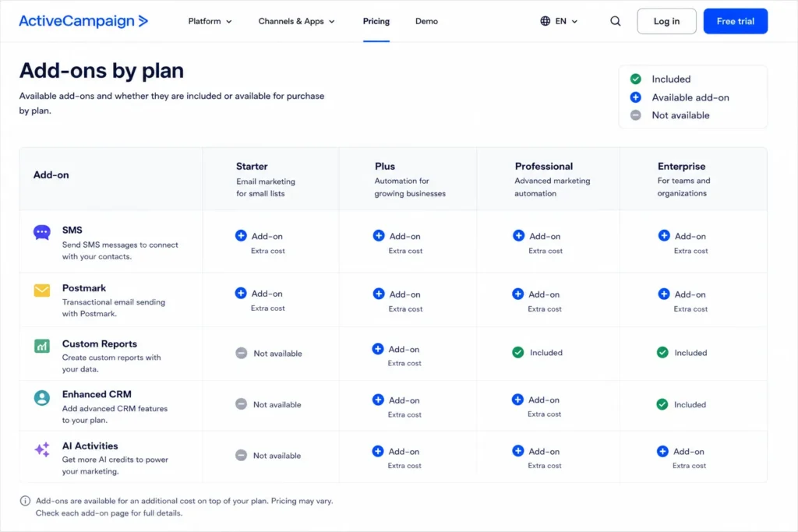
Task: Click Custom Reports Starter not-available icon
Action: coord(242,353)
